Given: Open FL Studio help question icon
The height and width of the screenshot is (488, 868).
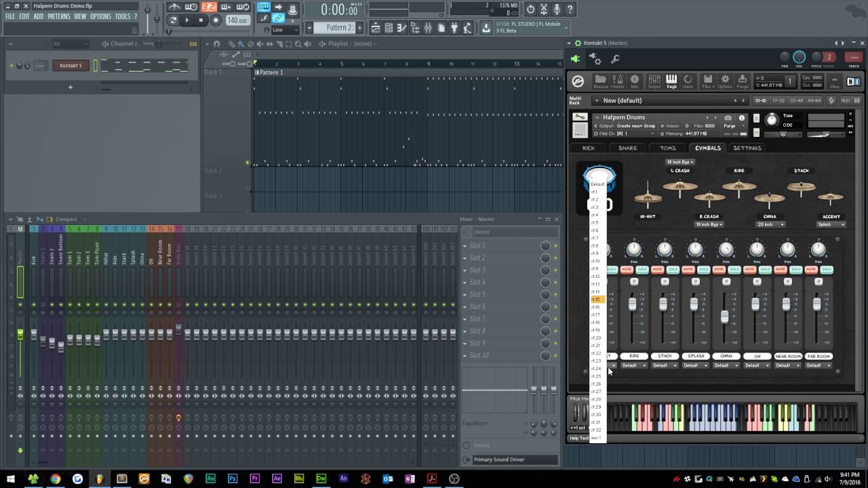Looking at the screenshot, I should pos(570,9).
